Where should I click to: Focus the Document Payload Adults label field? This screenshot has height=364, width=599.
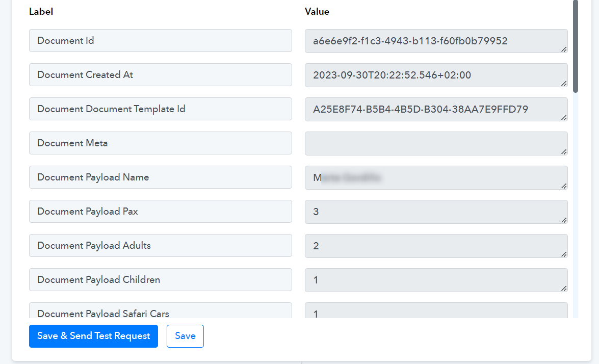point(161,246)
